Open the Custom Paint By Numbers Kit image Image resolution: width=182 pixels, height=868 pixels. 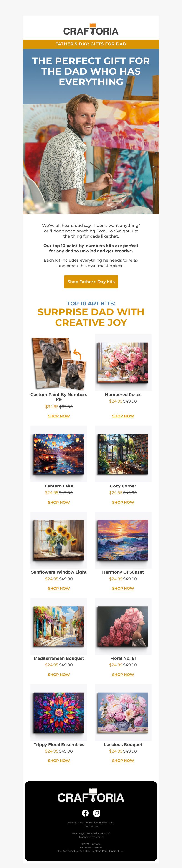point(59,363)
